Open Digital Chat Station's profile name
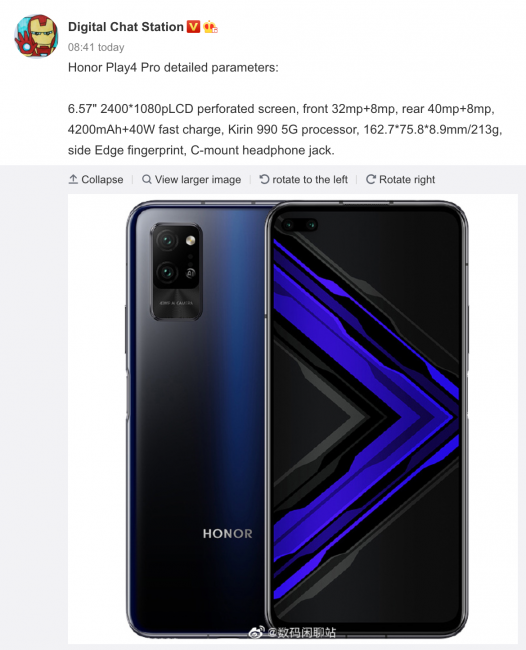This screenshot has height=650, width=526. pyautogui.click(x=126, y=27)
